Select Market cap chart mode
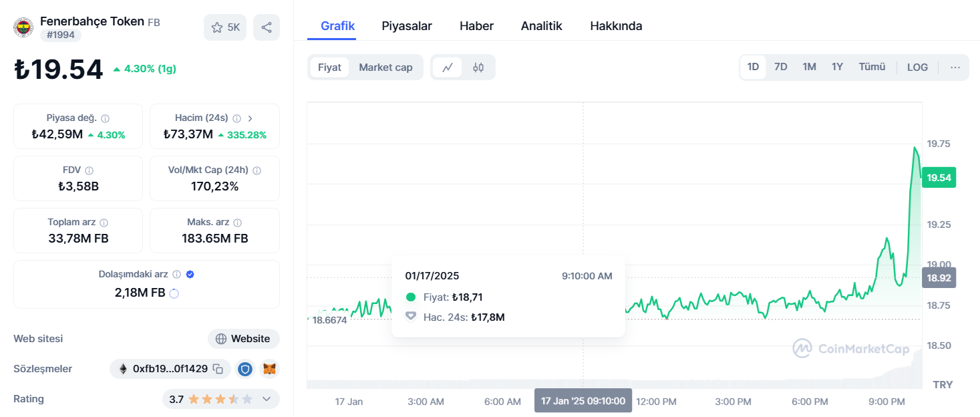Screen dimensions: 980x417 (385, 67)
